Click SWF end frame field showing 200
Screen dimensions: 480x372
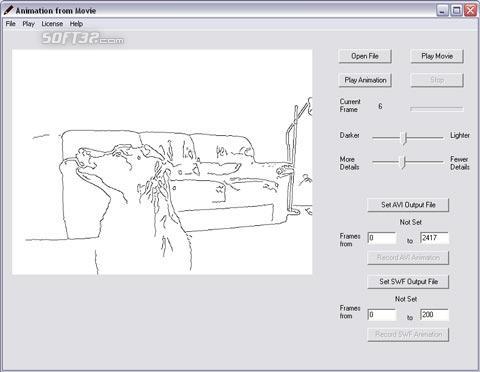434,315
